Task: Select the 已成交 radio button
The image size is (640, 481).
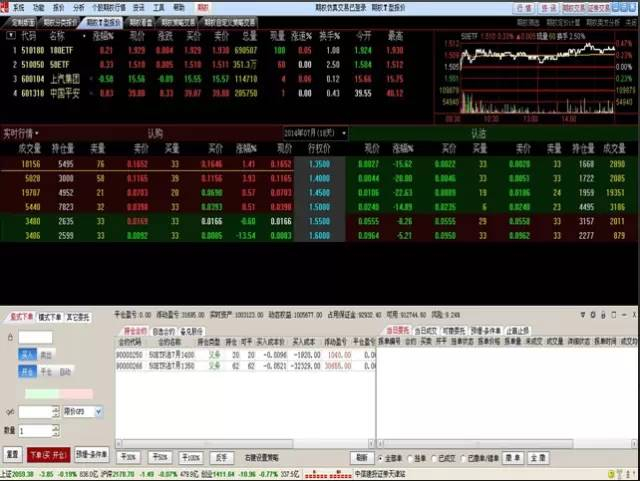Action: [x=434, y=459]
